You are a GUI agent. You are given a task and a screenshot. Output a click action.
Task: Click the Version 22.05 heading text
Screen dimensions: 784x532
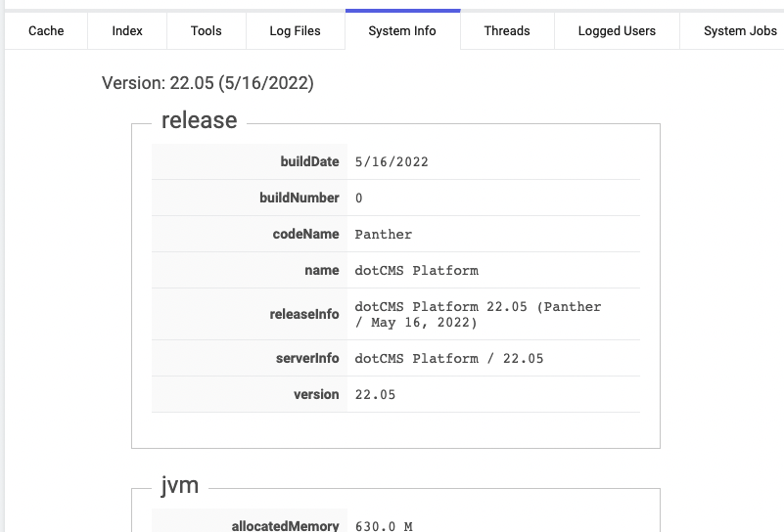click(208, 83)
